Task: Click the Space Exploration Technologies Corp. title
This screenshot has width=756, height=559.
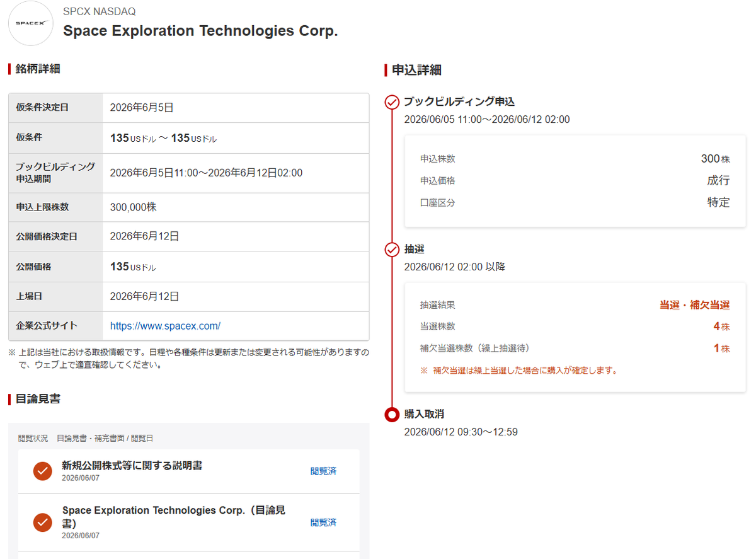Action: pyautogui.click(x=200, y=31)
